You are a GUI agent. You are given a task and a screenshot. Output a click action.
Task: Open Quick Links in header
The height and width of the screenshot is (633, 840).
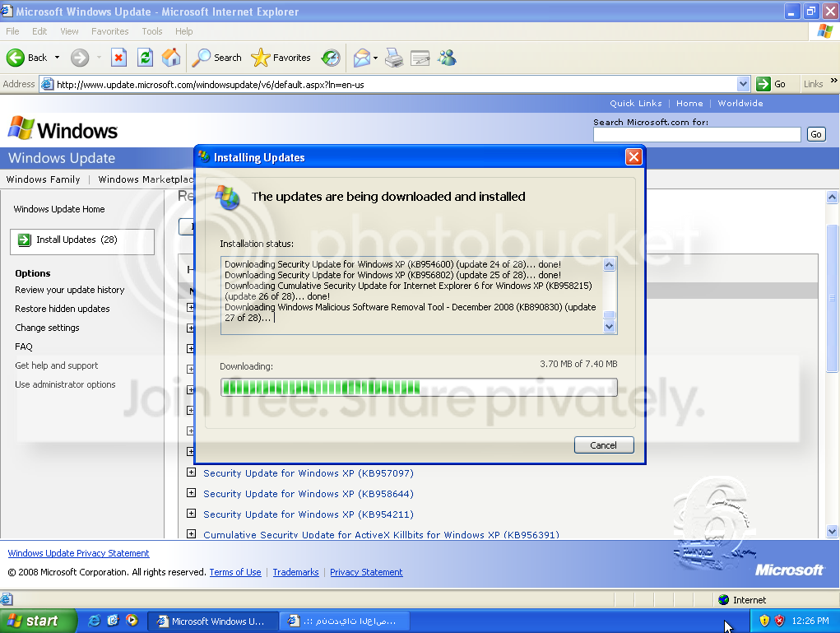(635, 103)
